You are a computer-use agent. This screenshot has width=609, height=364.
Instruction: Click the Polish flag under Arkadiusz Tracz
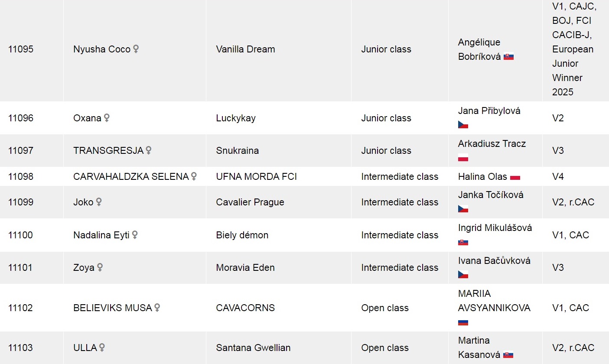click(463, 158)
